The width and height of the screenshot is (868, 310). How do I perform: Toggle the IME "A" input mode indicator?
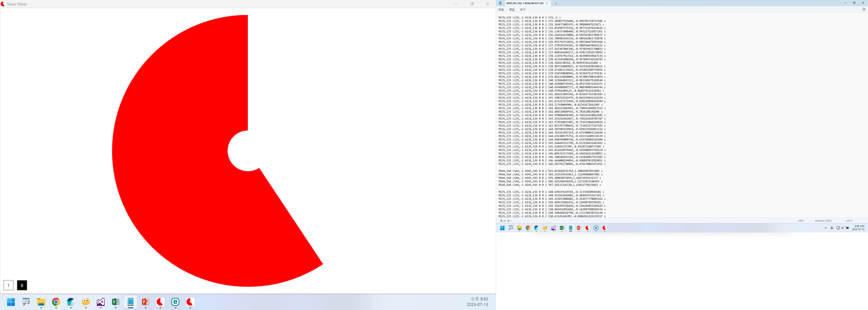point(832,228)
